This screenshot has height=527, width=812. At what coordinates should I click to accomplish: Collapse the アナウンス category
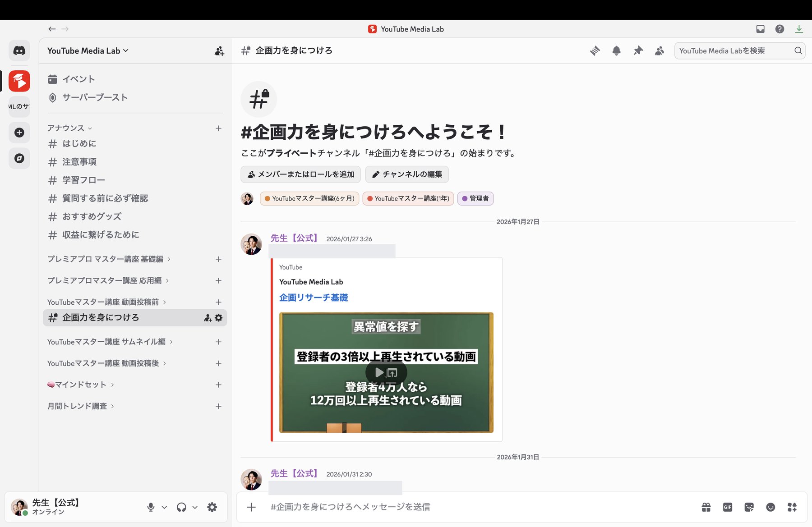[69, 128]
